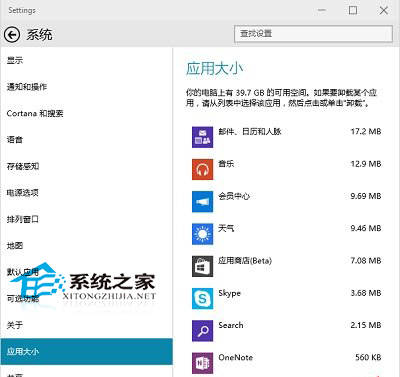Click the 9.69 MB size value
The height and width of the screenshot is (377, 400).
pos(366,196)
